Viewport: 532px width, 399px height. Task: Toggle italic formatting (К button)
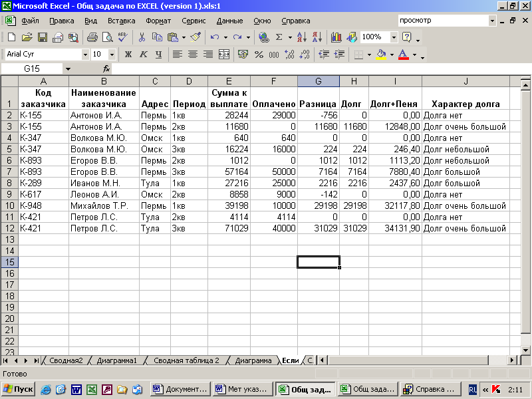(143, 55)
